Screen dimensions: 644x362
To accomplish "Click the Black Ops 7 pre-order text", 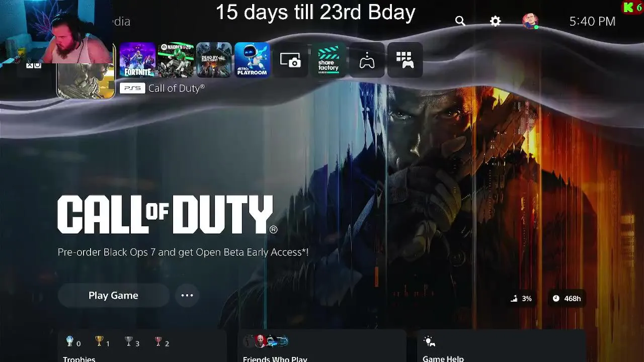I will coord(183,252).
